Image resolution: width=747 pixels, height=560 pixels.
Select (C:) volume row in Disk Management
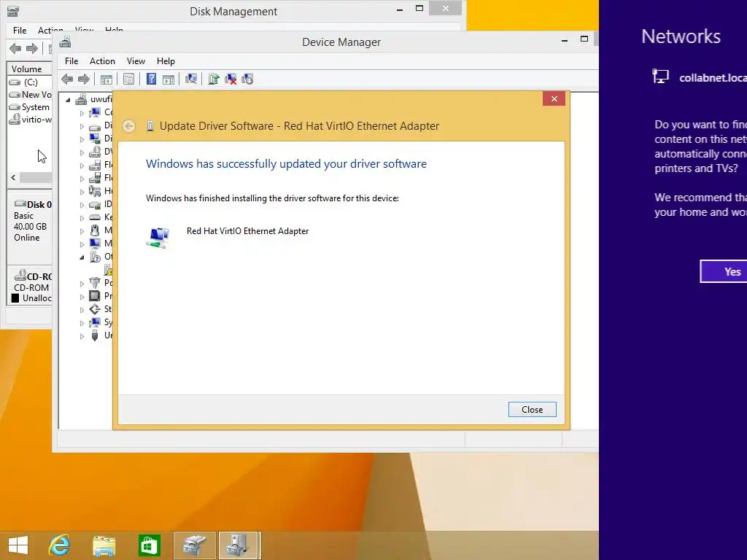pyautogui.click(x=30, y=82)
